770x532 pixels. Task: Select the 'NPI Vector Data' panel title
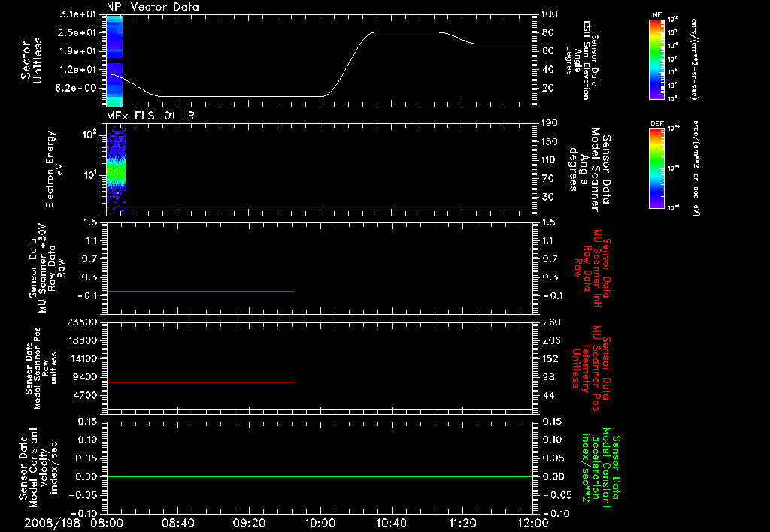(x=153, y=7)
